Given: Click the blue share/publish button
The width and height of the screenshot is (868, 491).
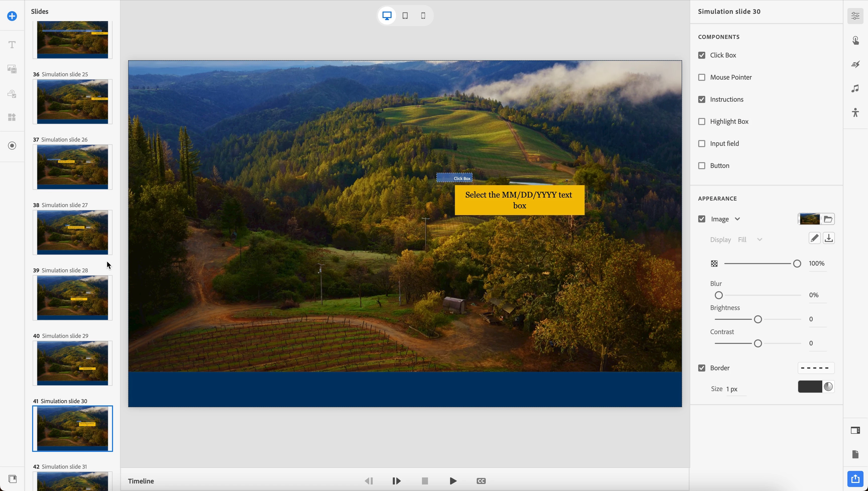Looking at the screenshot, I should [x=855, y=478].
